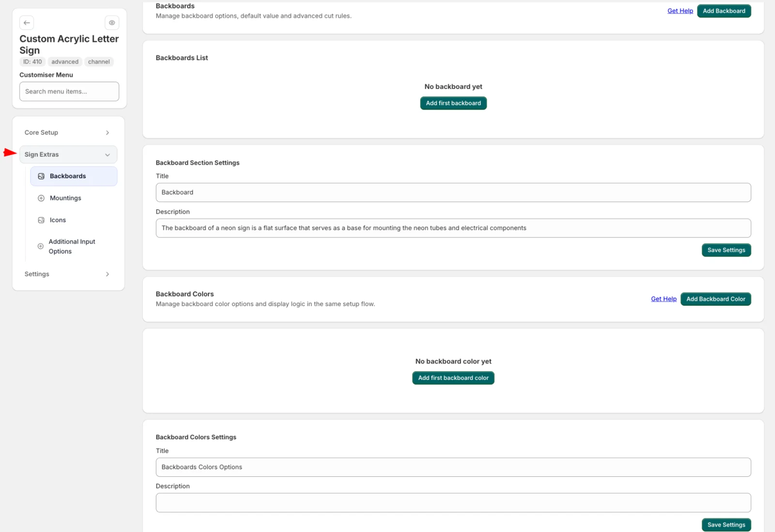This screenshot has width=775, height=532.
Task: Click the Icons menu item icon
Action: coord(41,220)
